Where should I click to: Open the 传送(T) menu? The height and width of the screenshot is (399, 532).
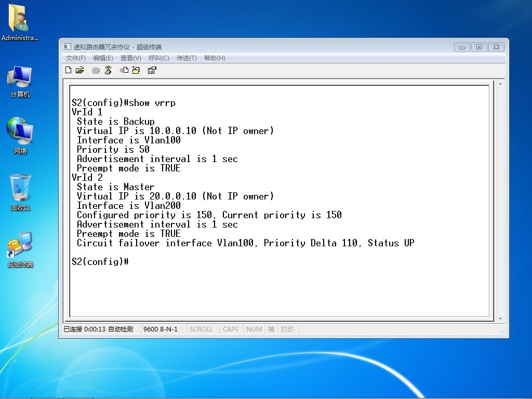point(187,58)
